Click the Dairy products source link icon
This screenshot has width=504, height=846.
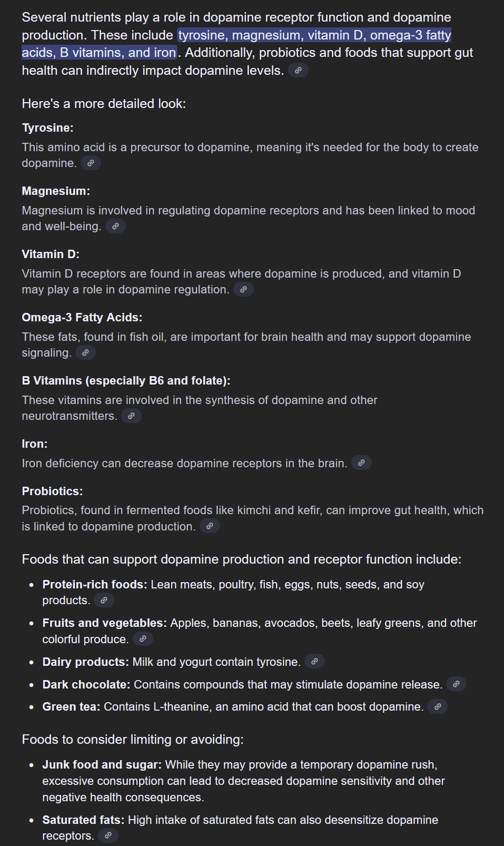pyautogui.click(x=314, y=661)
